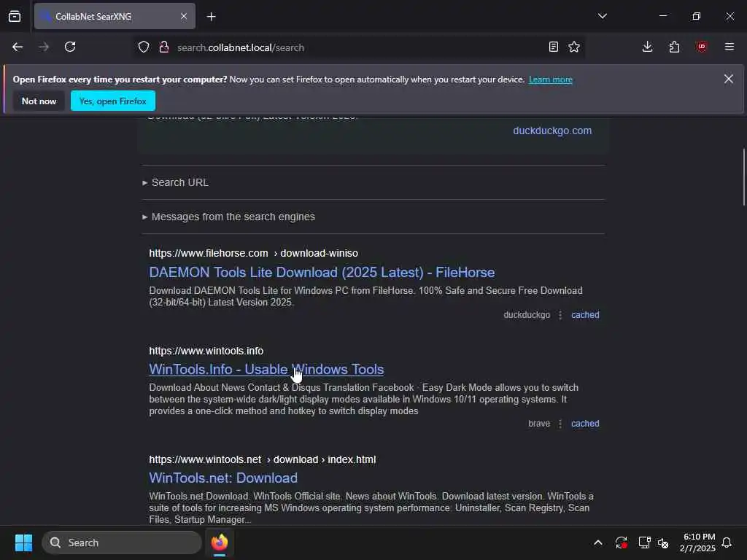The width and height of the screenshot is (747, 560).
Task: Dismiss the Firefox startup notification bar
Action: point(729,79)
